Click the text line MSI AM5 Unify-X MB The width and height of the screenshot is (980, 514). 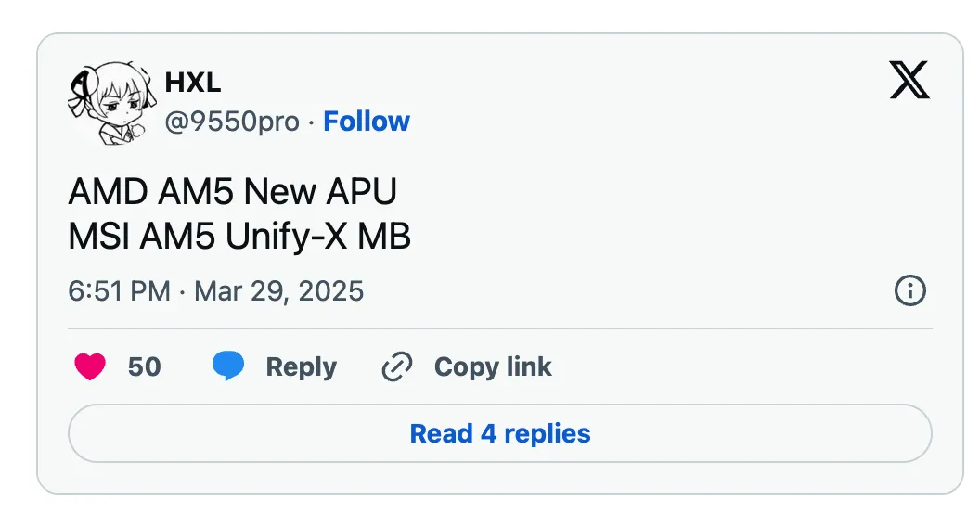(x=239, y=237)
